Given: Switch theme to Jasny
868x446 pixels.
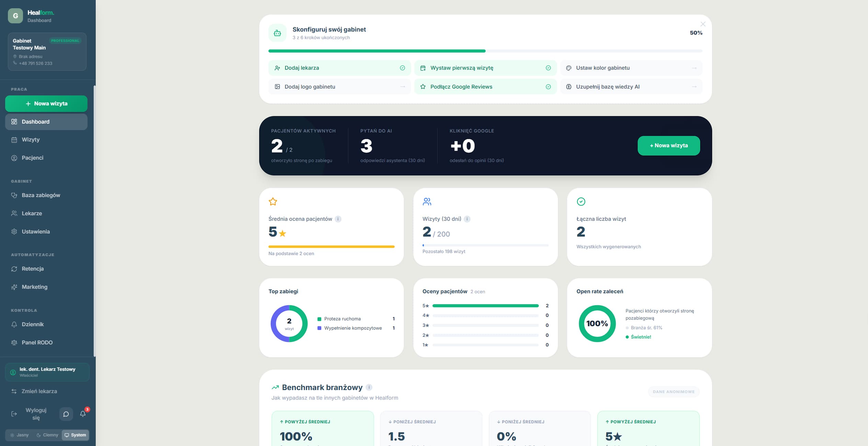Looking at the screenshot, I should [x=20, y=435].
